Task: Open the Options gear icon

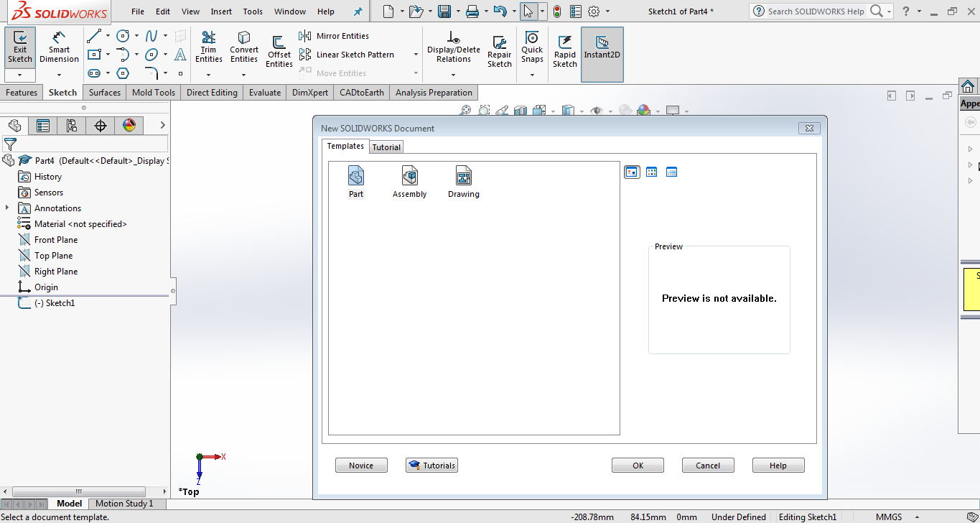Action: point(594,11)
